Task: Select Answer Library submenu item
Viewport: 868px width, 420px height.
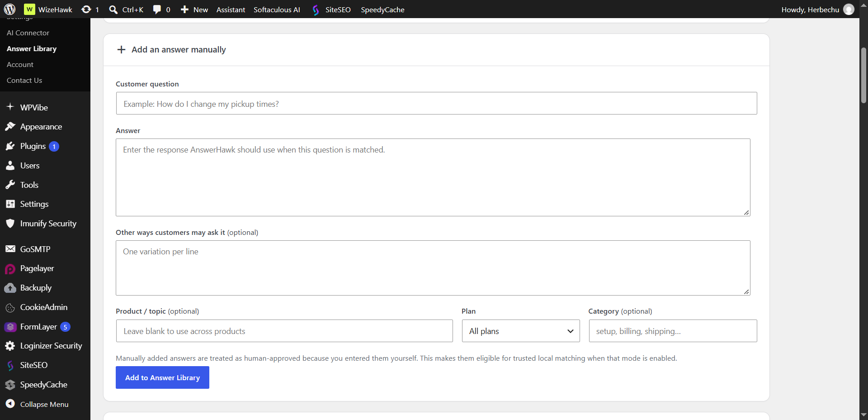Action: [32, 48]
